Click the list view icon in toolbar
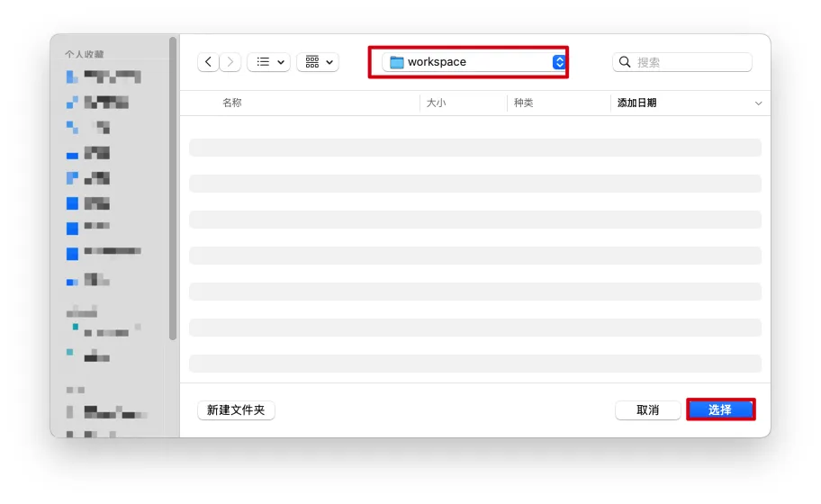This screenshot has width=821, height=504. click(263, 62)
